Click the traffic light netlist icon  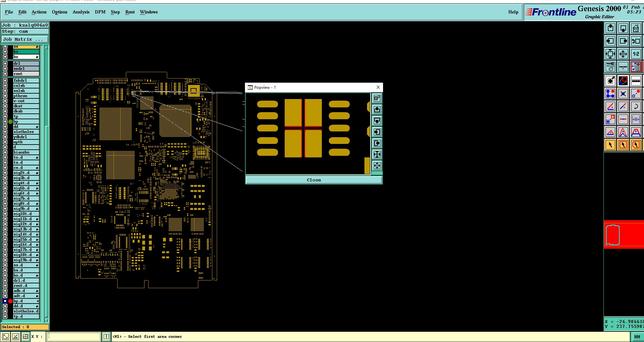pos(636,67)
